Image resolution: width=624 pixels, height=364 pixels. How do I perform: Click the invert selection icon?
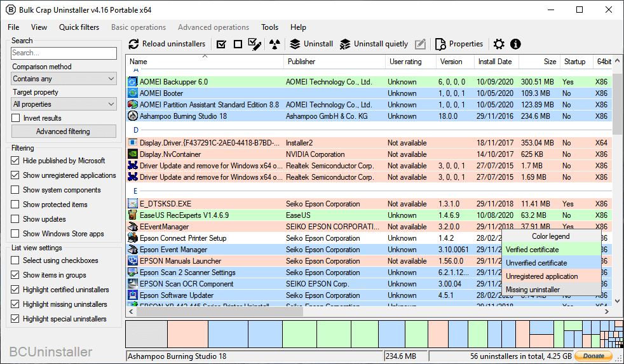pyautogui.click(x=255, y=44)
